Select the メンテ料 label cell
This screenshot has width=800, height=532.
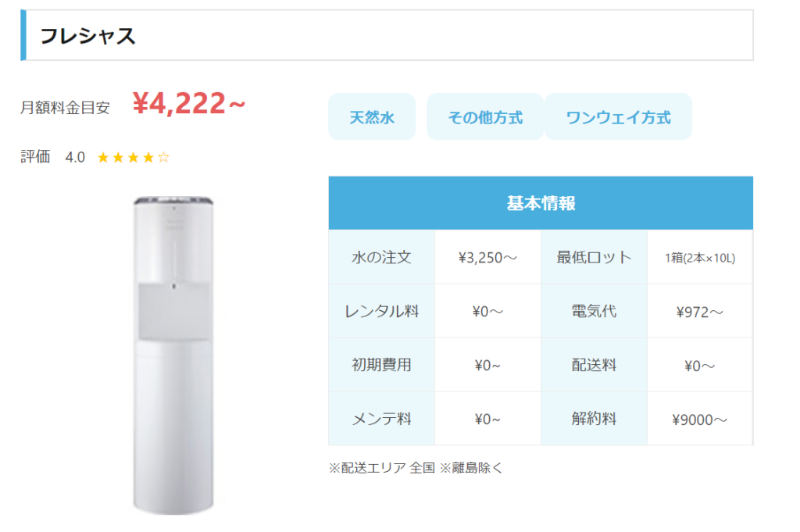point(381,419)
